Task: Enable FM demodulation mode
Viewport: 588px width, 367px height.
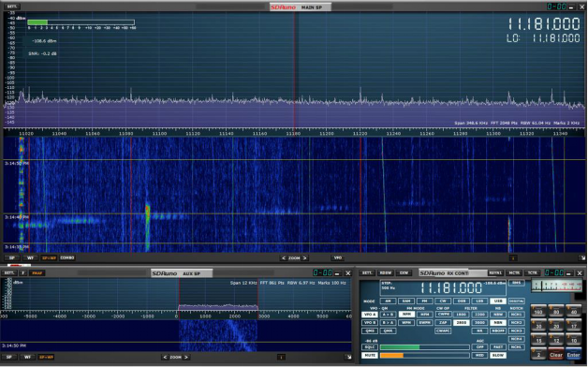Action: (425, 301)
